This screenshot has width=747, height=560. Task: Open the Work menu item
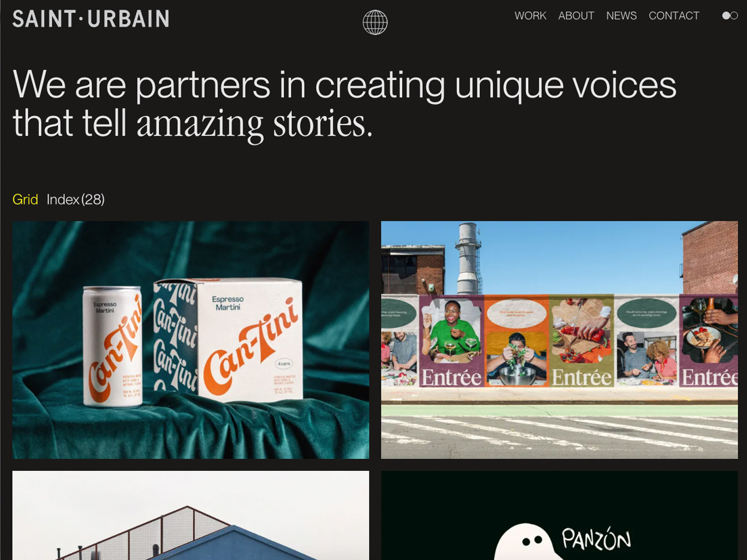(530, 15)
